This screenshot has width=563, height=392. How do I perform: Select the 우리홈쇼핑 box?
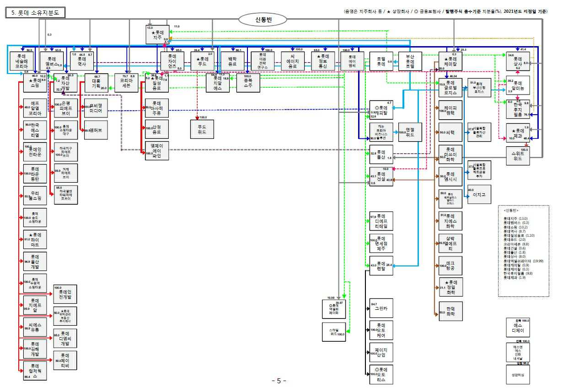[35, 196]
